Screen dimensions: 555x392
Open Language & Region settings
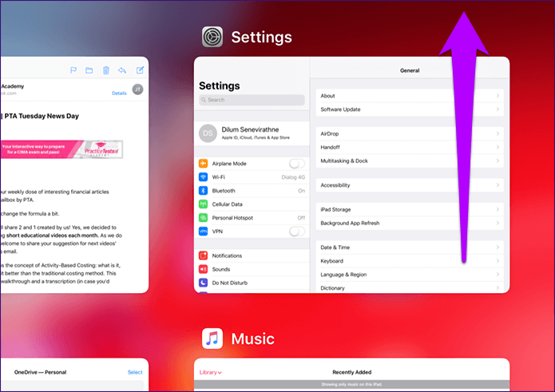[x=410, y=275]
